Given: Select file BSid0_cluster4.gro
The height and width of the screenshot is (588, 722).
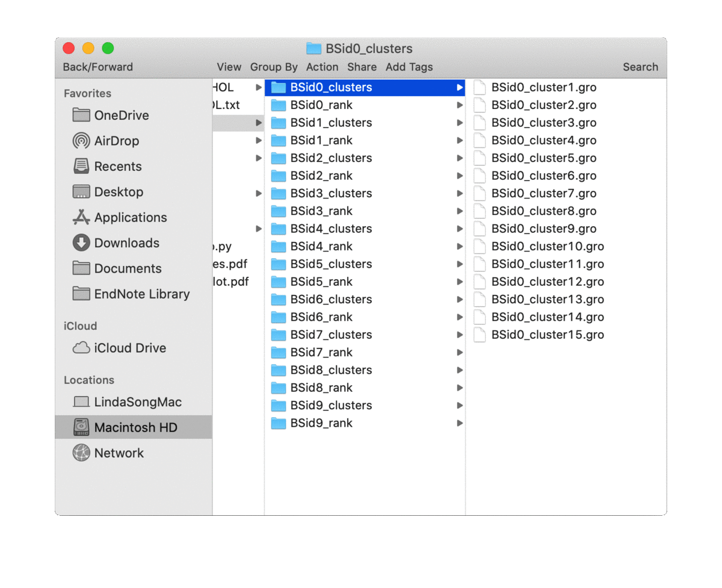Looking at the screenshot, I should coord(543,140).
